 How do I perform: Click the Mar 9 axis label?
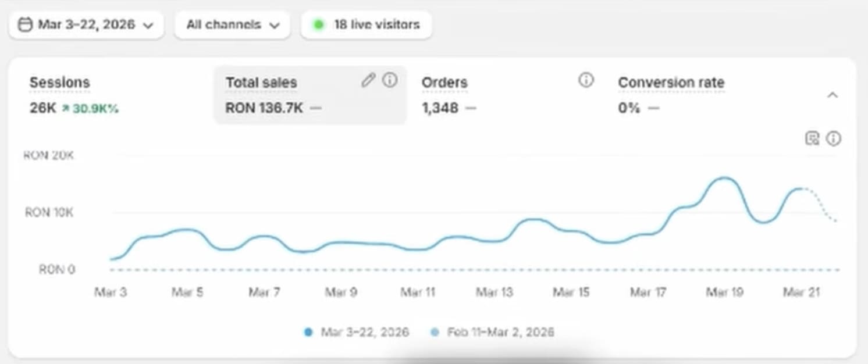pos(341,292)
